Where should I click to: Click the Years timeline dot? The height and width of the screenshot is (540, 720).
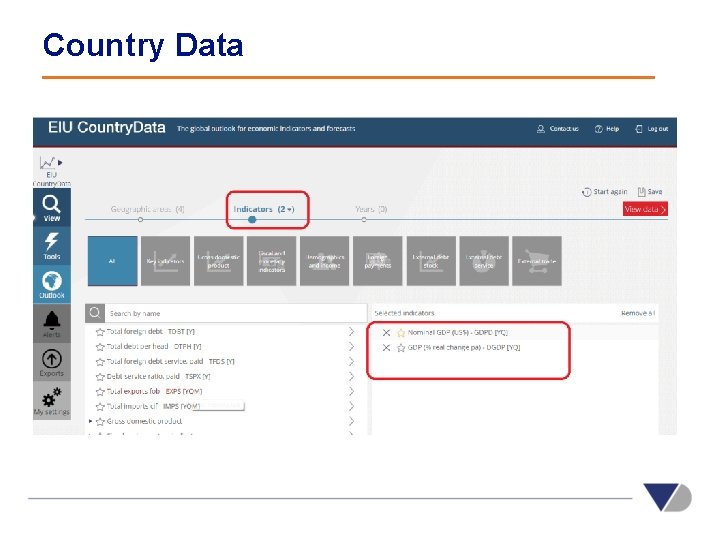click(364, 220)
